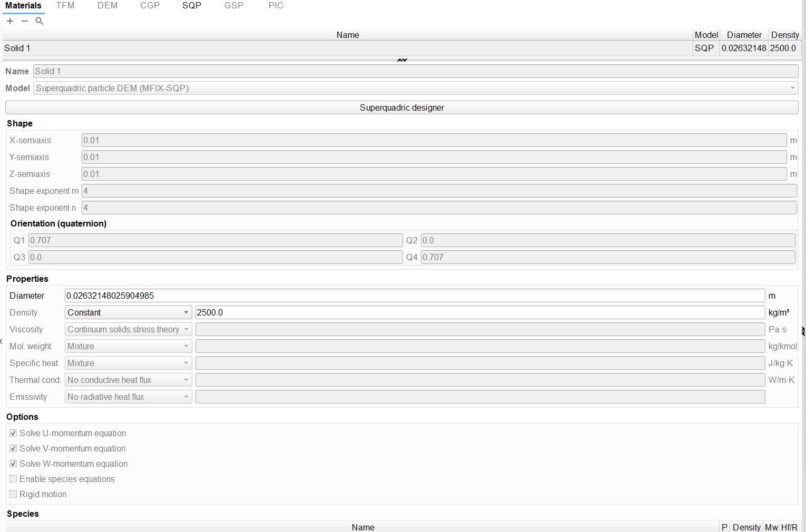Toggle Solve U-momentum equation checkbox
806x532 pixels.
coord(14,433)
